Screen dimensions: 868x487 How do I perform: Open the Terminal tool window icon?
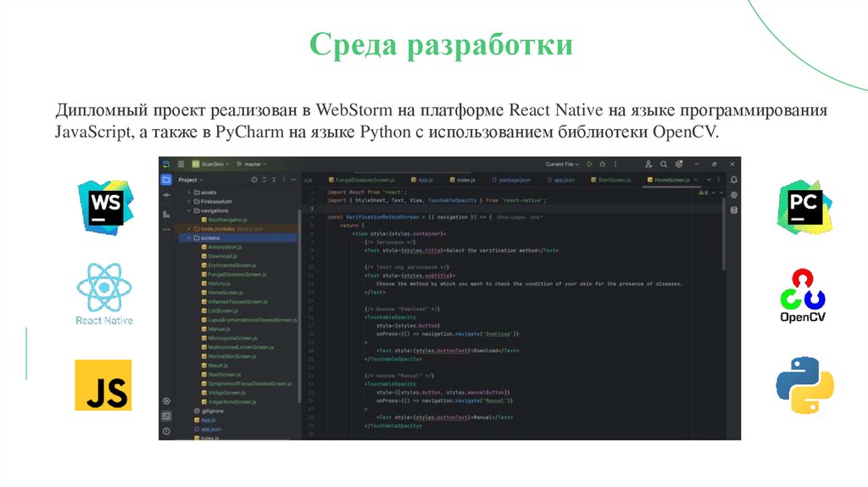tap(166, 416)
